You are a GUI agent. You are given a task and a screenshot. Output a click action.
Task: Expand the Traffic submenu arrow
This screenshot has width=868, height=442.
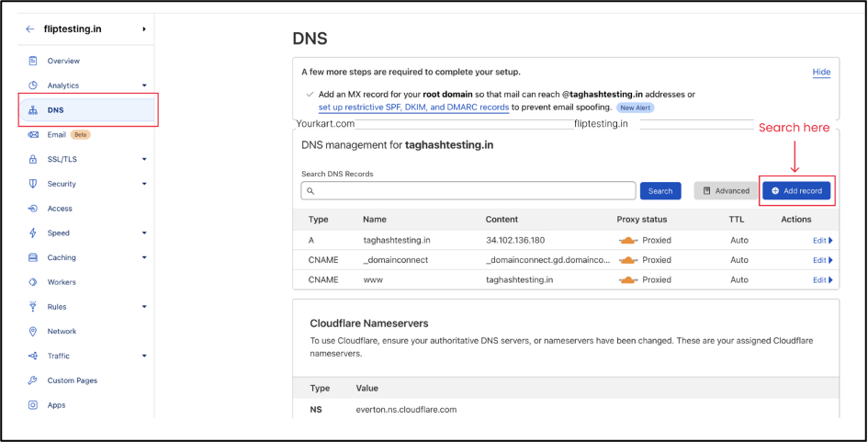coord(144,356)
